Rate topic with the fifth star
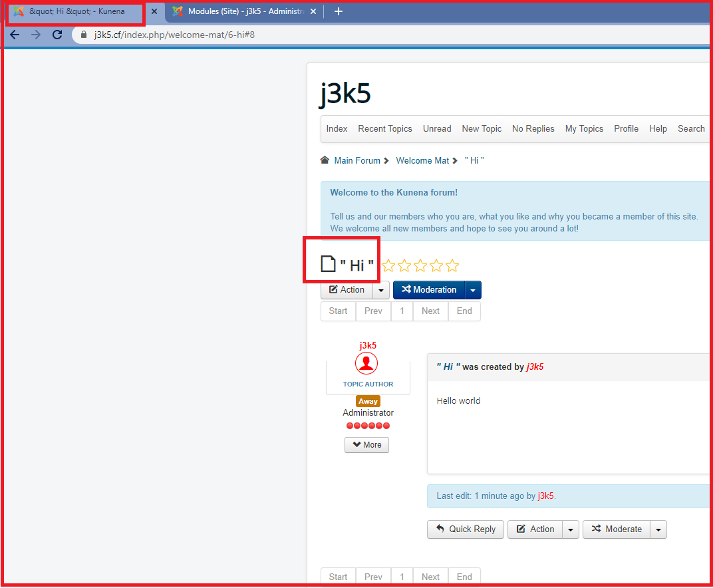Image resolution: width=713 pixels, height=588 pixels. [452, 265]
